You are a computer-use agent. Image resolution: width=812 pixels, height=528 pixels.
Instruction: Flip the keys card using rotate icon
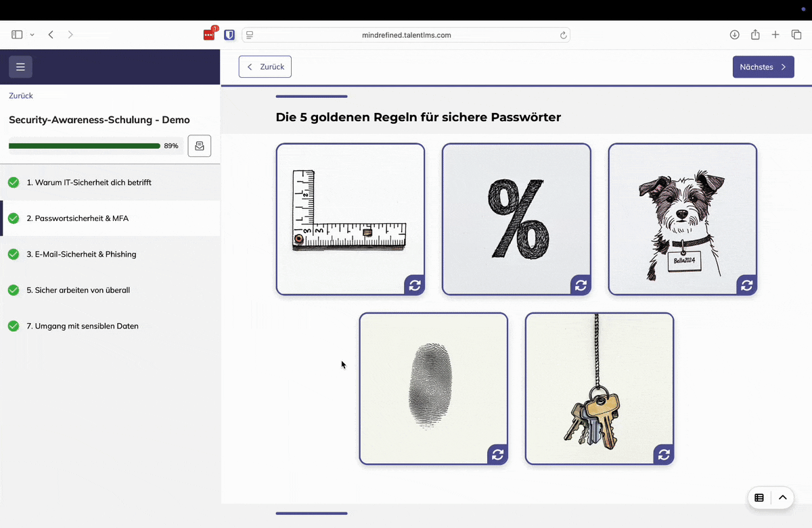coord(664,454)
